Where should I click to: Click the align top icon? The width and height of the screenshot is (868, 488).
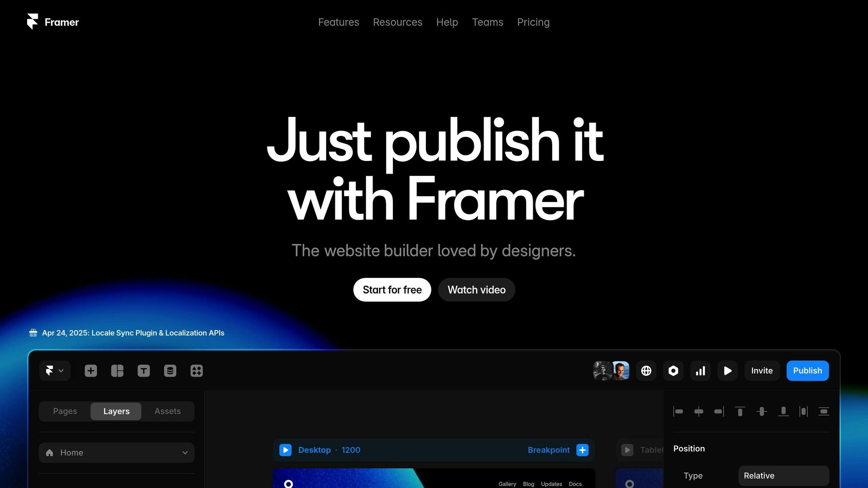pos(740,411)
